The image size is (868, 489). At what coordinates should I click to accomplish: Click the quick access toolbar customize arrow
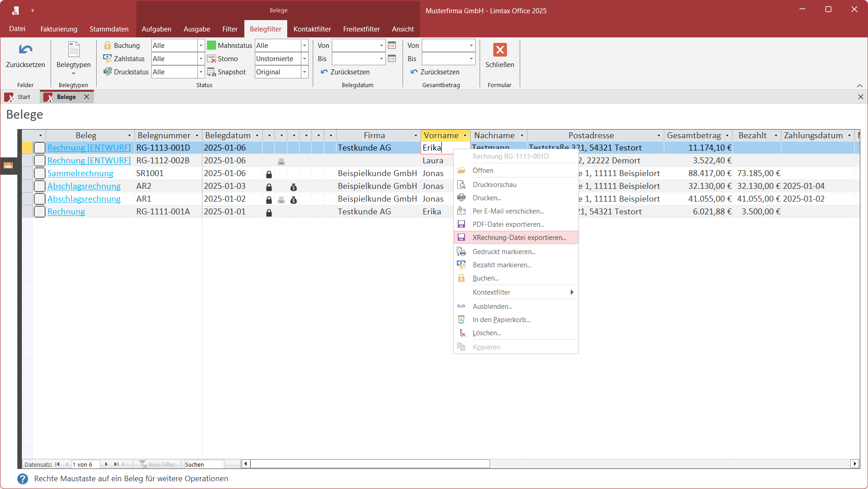(x=32, y=10)
